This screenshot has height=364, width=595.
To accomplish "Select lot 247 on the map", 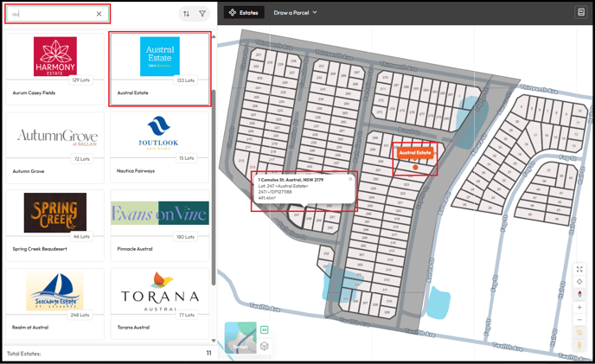I will coord(297,216).
